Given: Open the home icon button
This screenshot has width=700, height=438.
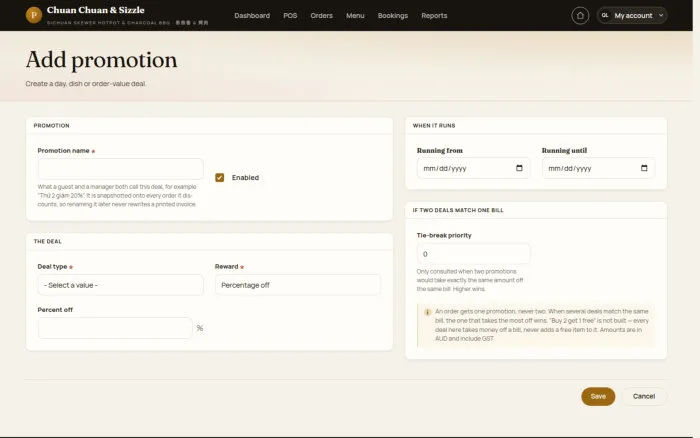Looking at the screenshot, I should (580, 16).
